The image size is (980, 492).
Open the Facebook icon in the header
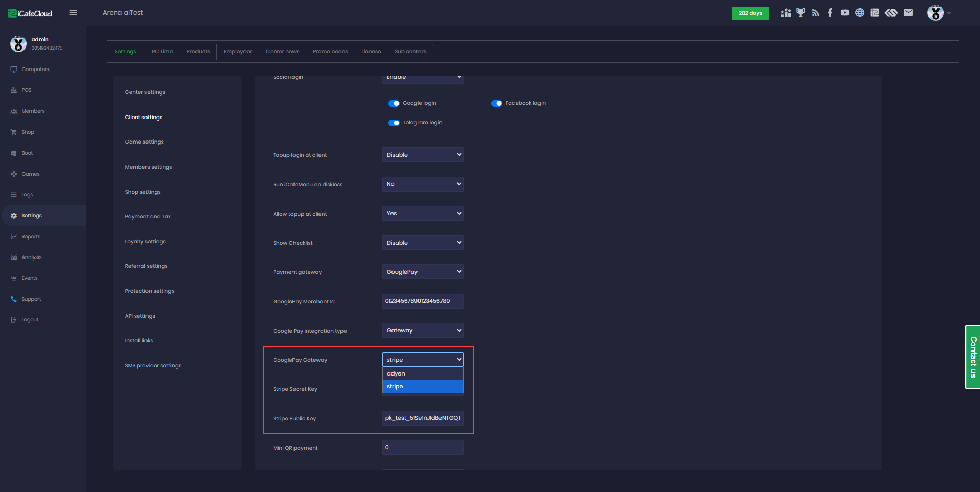point(830,13)
